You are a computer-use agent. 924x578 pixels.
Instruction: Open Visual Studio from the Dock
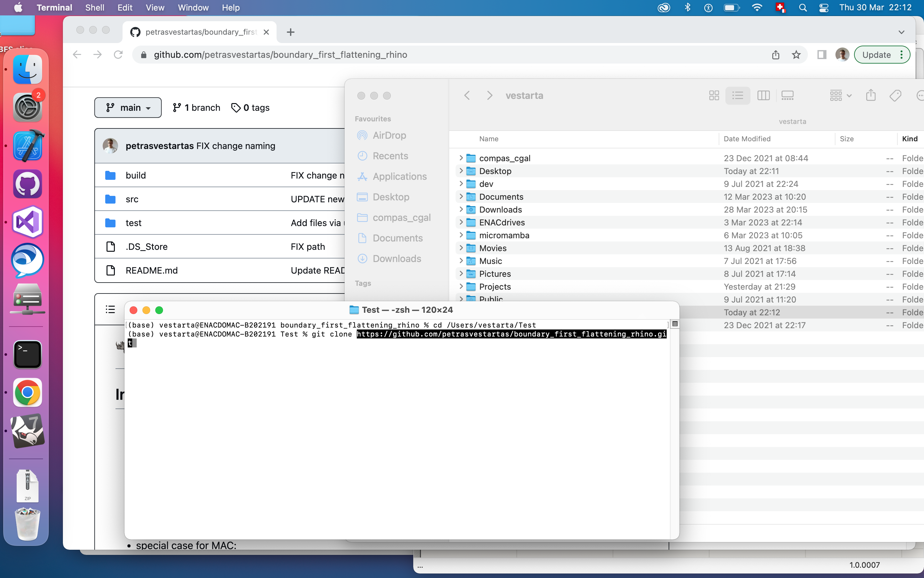pyautogui.click(x=28, y=222)
